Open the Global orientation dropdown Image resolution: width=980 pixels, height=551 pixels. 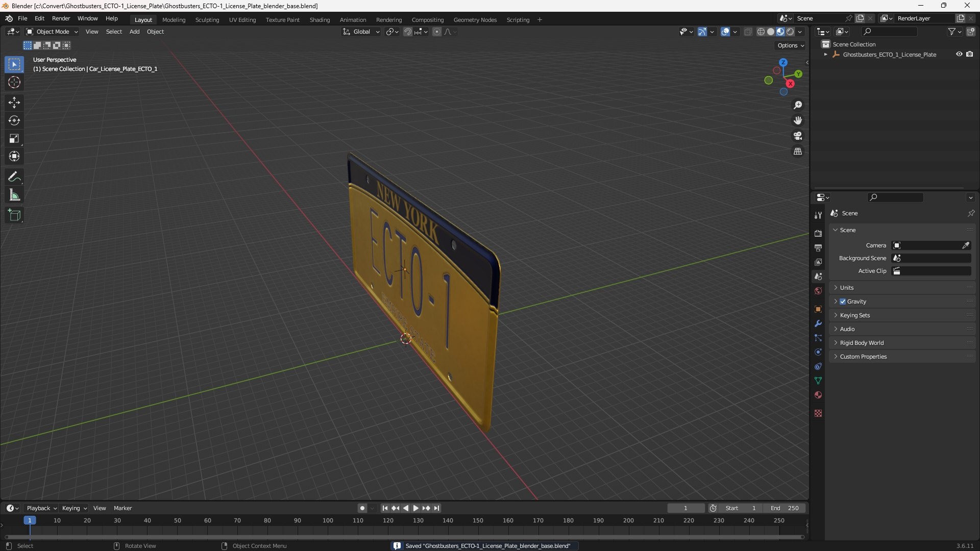(x=361, y=32)
